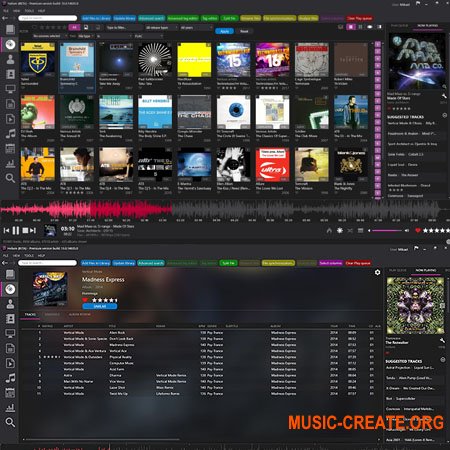Open the Is condition dropdown
Viewport: 450px width, 450px height.
pyautogui.click(x=114, y=36)
